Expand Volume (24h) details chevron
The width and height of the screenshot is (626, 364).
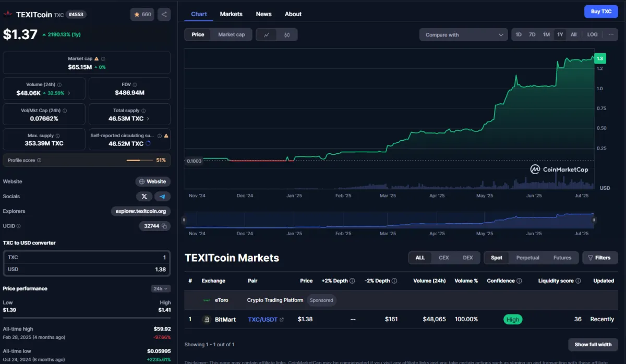tap(69, 93)
